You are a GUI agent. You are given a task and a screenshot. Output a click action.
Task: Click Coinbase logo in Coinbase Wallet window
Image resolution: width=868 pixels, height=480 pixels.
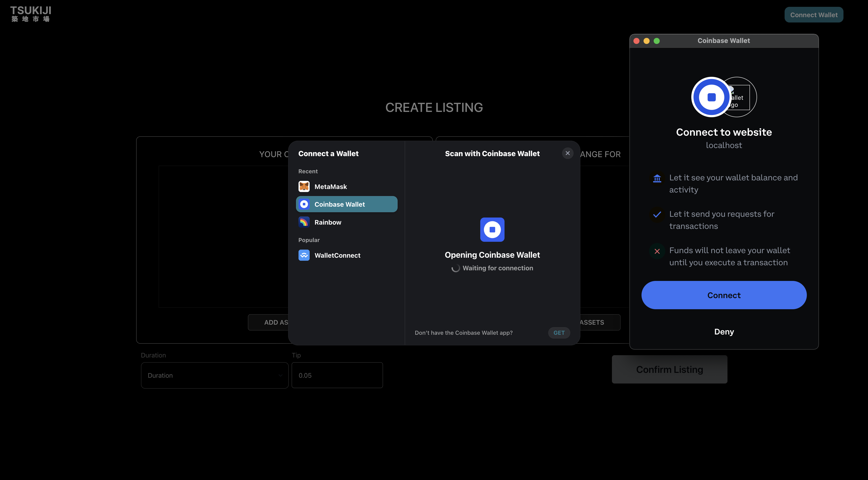click(711, 97)
